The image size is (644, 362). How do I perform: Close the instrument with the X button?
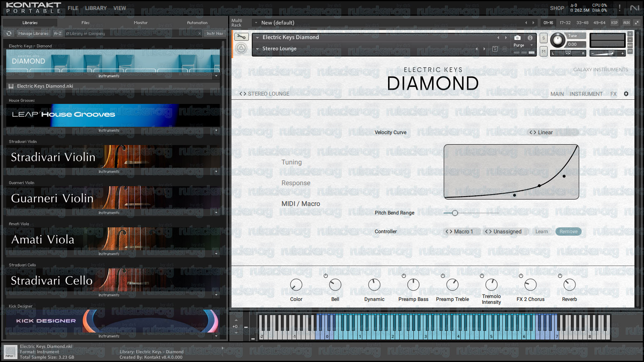click(630, 34)
